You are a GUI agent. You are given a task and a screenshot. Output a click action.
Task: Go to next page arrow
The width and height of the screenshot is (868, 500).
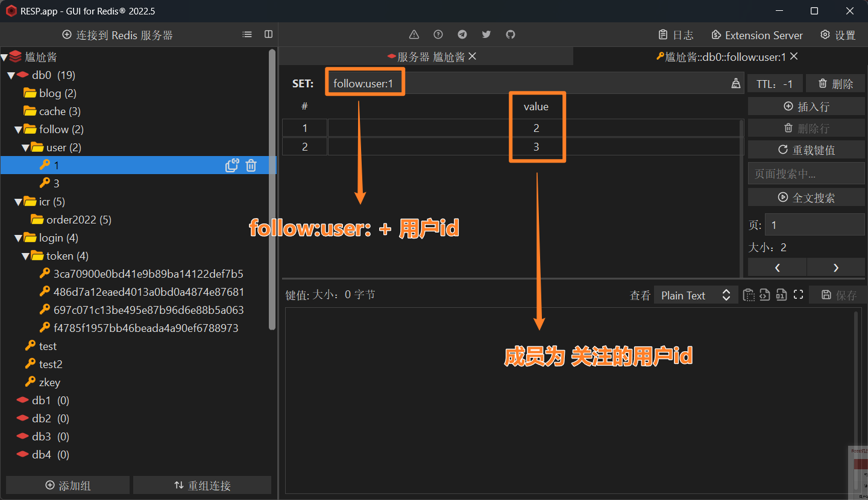(836, 267)
